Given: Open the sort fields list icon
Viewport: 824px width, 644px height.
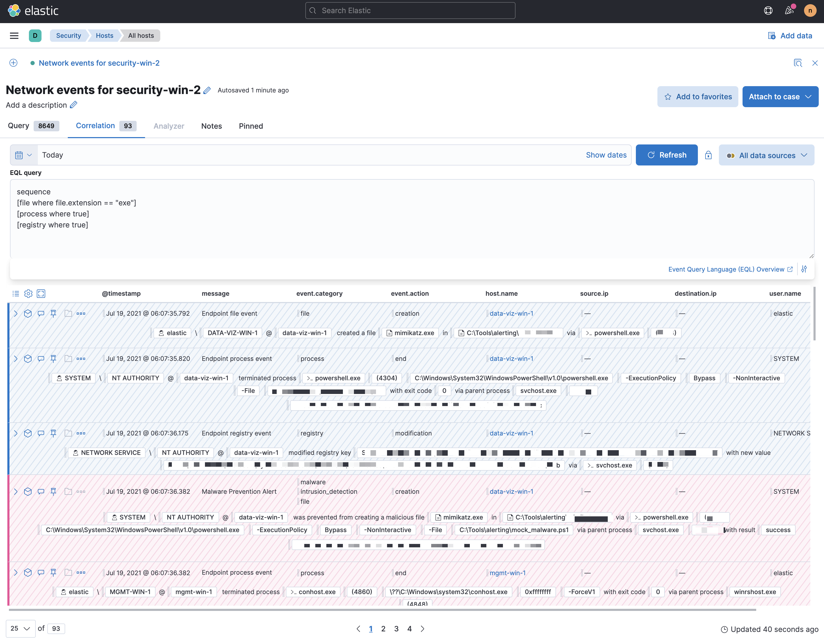Looking at the screenshot, I should pos(16,293).
